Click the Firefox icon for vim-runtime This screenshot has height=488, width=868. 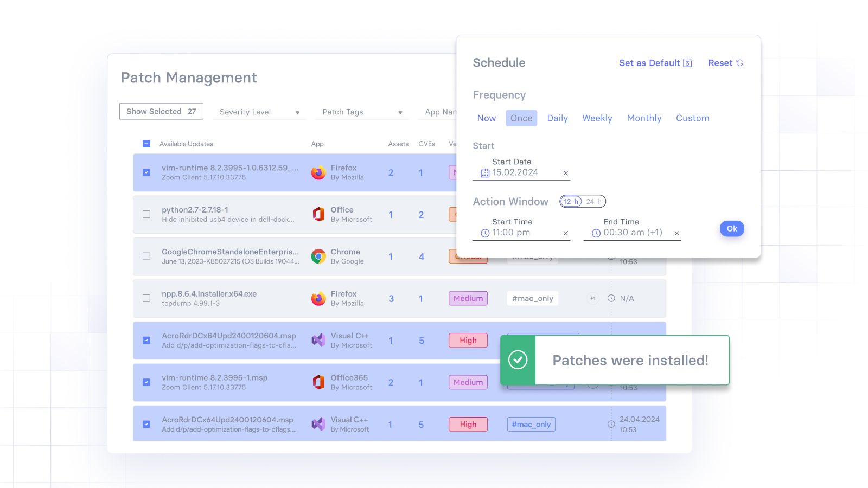[318, 172]
